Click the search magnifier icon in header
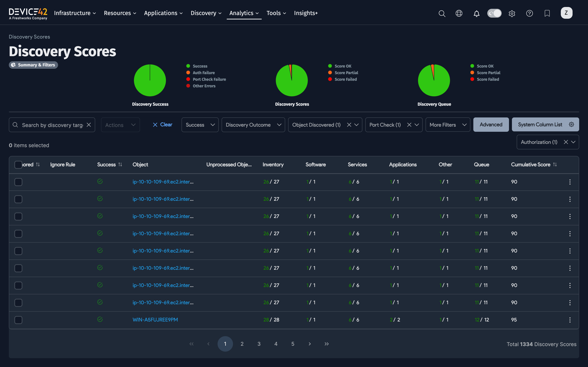Image resolution: width=588 pixels, height=367 pixels. [x=442, y=13]
